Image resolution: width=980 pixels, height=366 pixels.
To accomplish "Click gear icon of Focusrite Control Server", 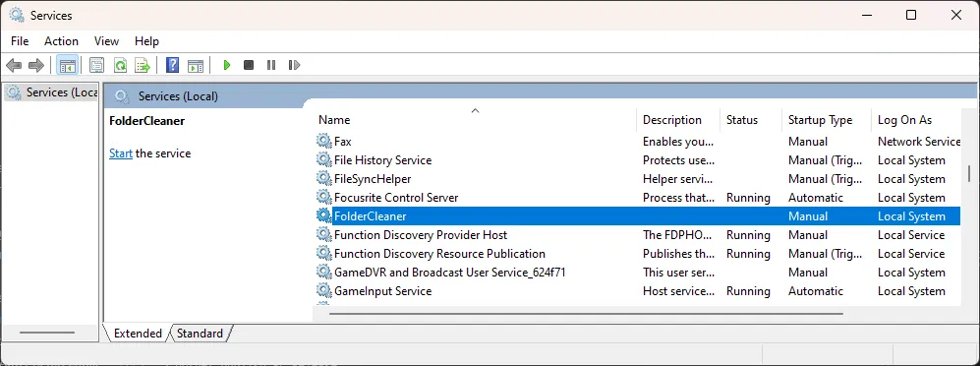I will pos(323,198).
